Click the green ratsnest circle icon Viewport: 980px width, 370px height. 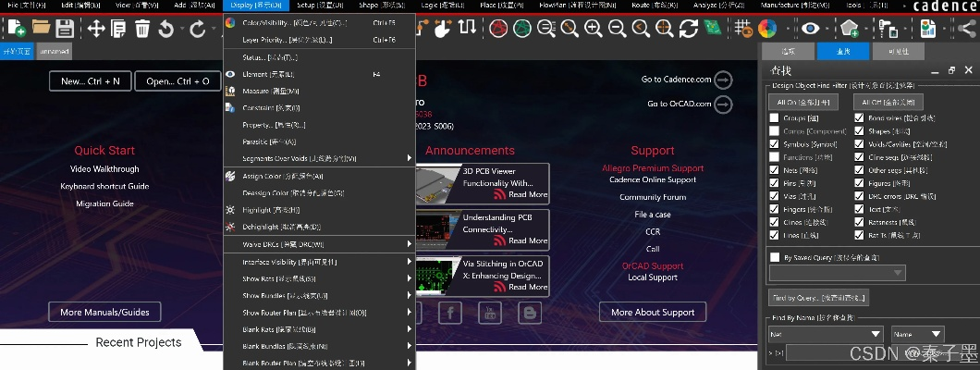point(521,28)
